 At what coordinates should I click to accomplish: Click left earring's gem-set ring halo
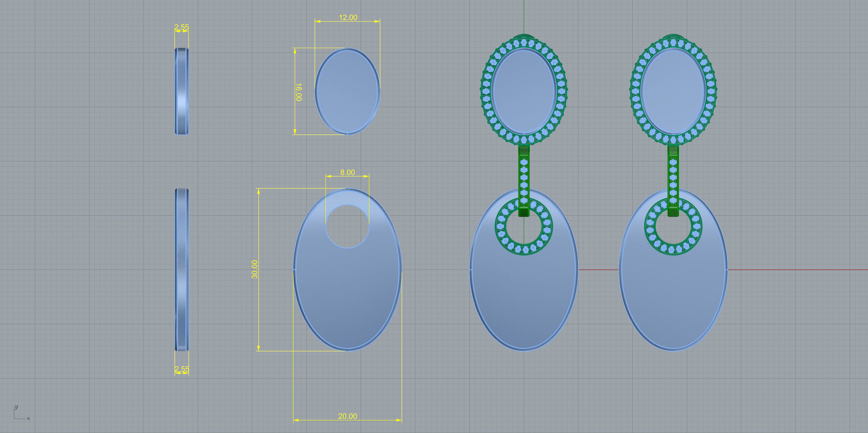pyautogui.click(x=500, y=227)
